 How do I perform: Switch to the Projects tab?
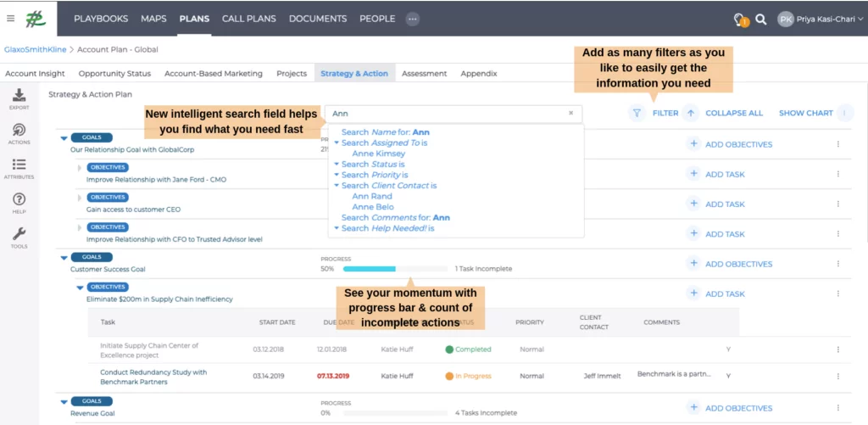(292, 73)
